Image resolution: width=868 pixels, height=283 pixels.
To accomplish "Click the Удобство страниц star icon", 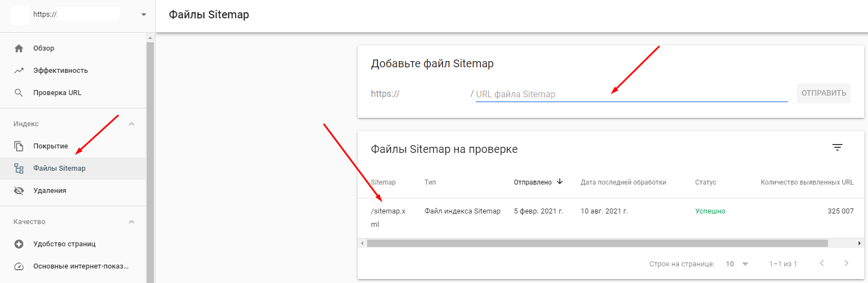I will click(x=19, y=244).
